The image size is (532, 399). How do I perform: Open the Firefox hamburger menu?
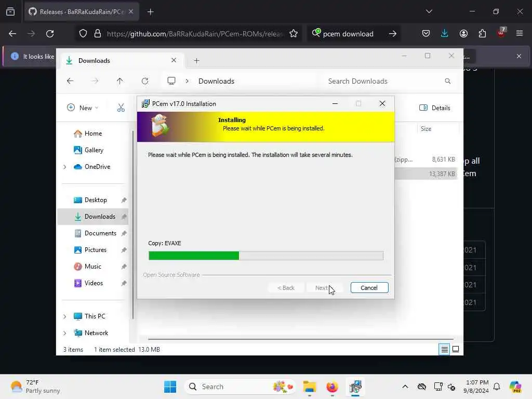(520, 34)
